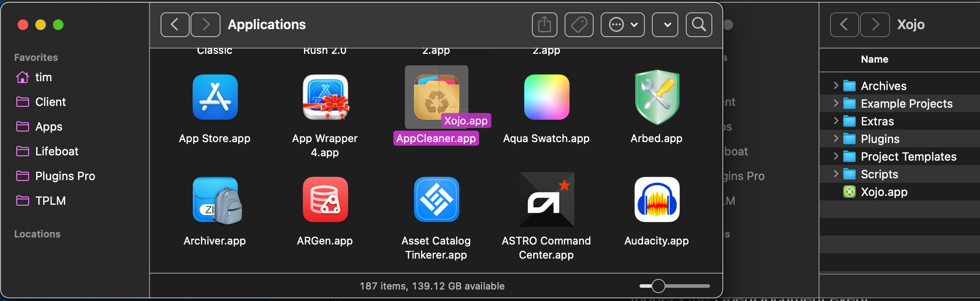The image size is (980, 301).
Task: Go back in Applications window
Action: coord(175,25)
